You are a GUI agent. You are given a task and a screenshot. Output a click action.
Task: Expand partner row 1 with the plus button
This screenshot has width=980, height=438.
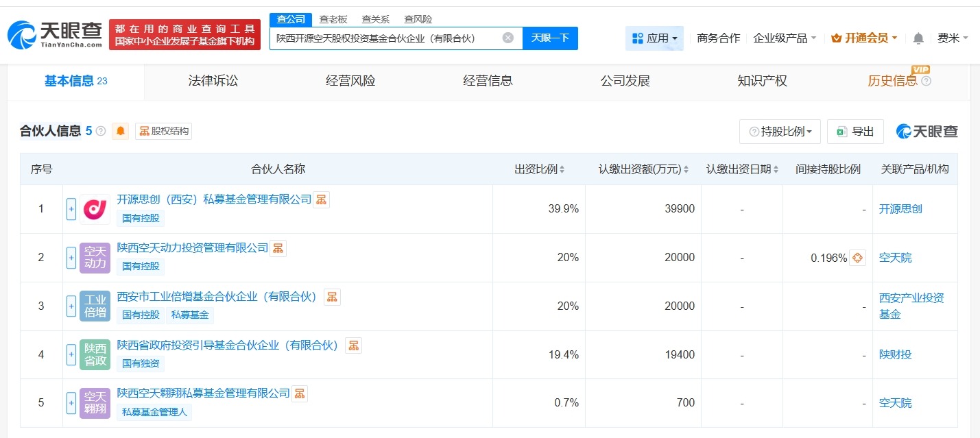click(71, 209)
